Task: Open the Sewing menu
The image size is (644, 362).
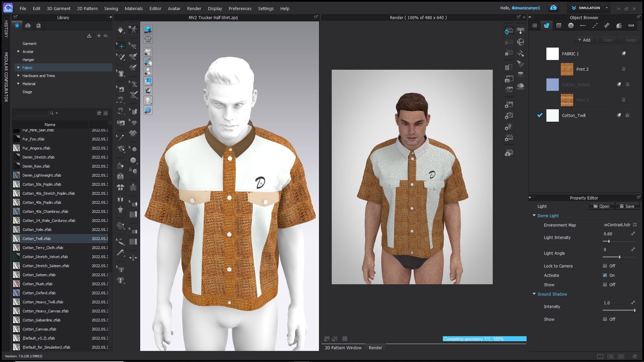Action: tap(111, 8)
